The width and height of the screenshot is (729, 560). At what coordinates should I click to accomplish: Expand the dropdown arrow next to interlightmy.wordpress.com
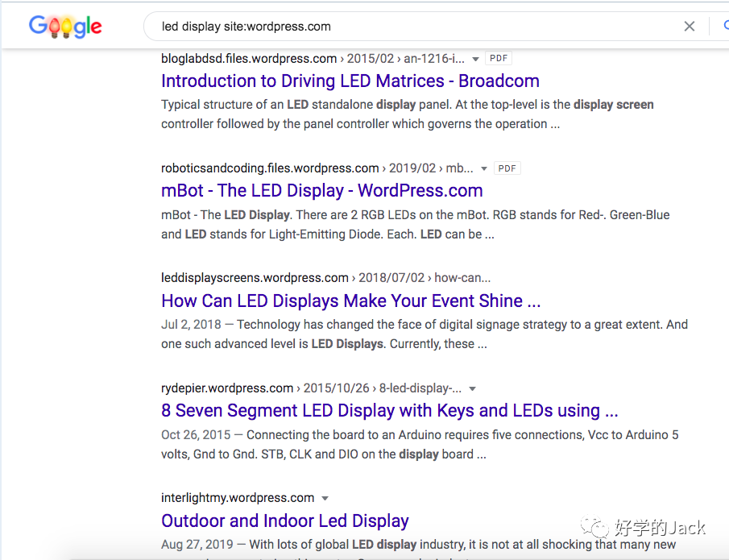pos(325,499)
